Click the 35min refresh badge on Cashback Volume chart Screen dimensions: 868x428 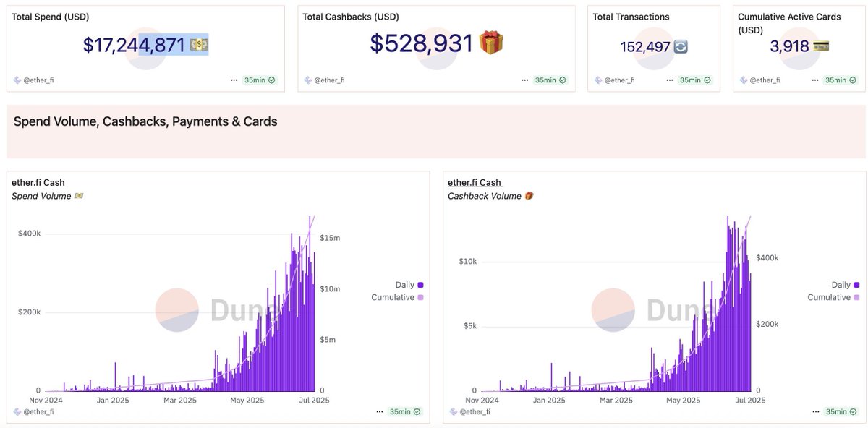pos(841,411)
